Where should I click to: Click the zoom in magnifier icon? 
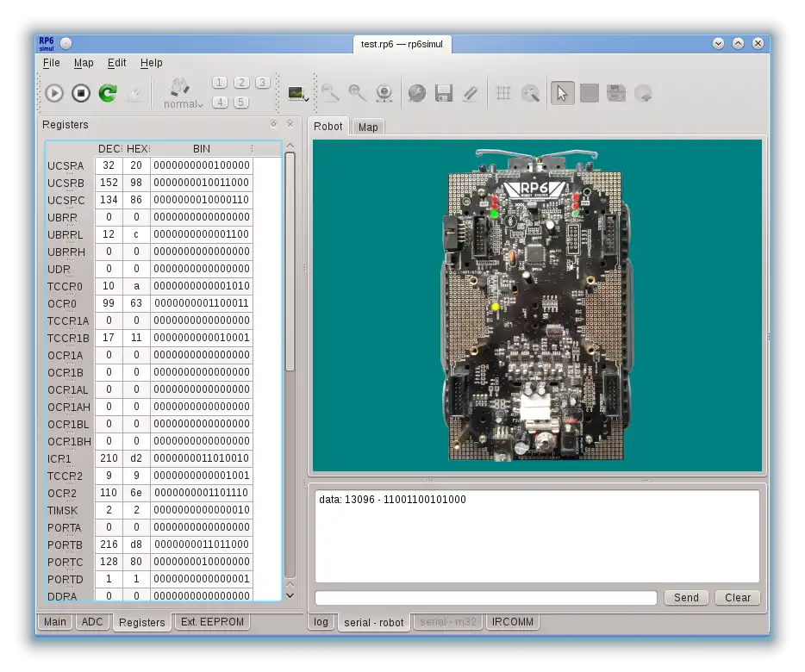tap(357, 93)
